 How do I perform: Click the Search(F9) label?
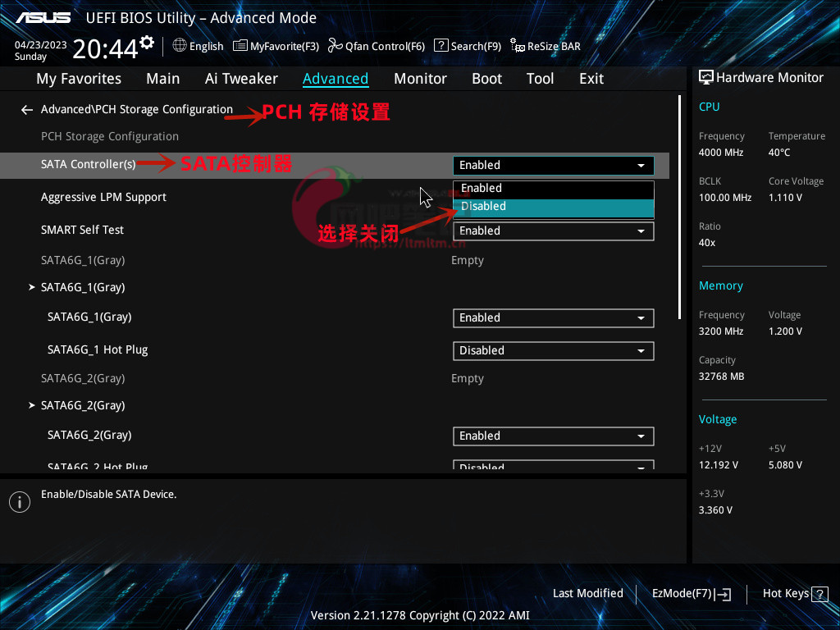click(x=476, y=46)
